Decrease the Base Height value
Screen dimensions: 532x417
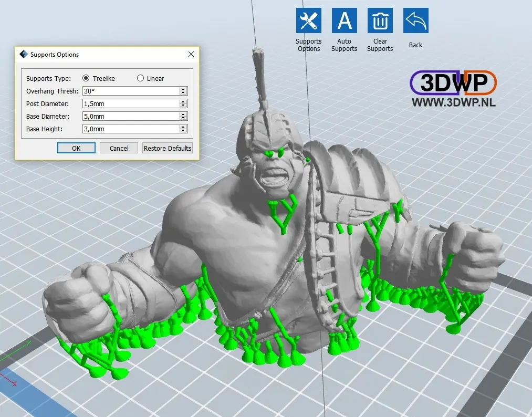click(x=183, y=131)
